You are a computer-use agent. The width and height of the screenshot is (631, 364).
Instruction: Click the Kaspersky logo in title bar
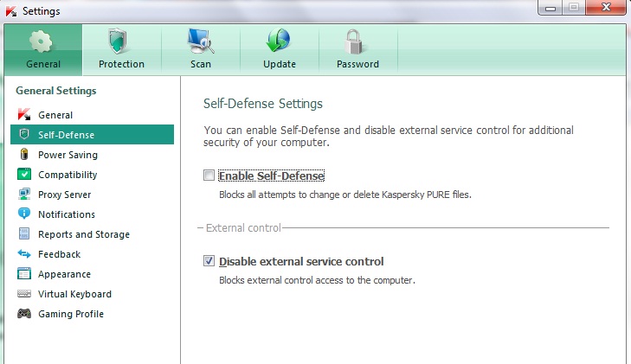coord(11,11)
